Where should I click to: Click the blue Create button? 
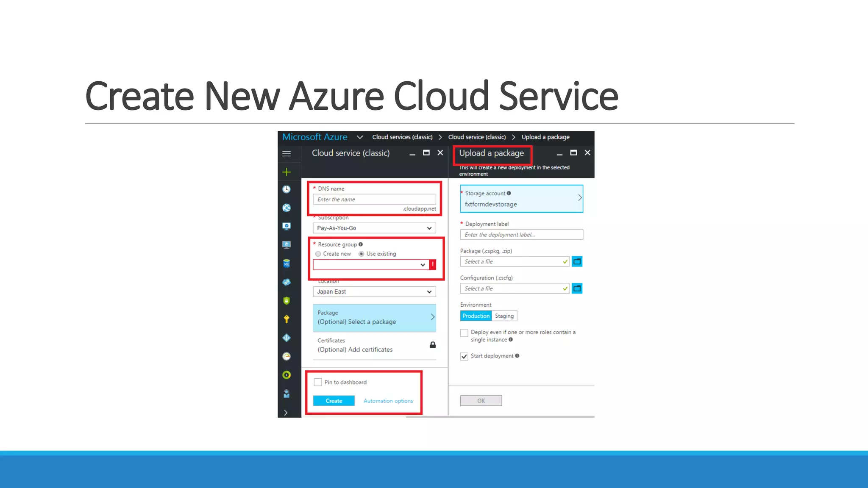(334, 401)
